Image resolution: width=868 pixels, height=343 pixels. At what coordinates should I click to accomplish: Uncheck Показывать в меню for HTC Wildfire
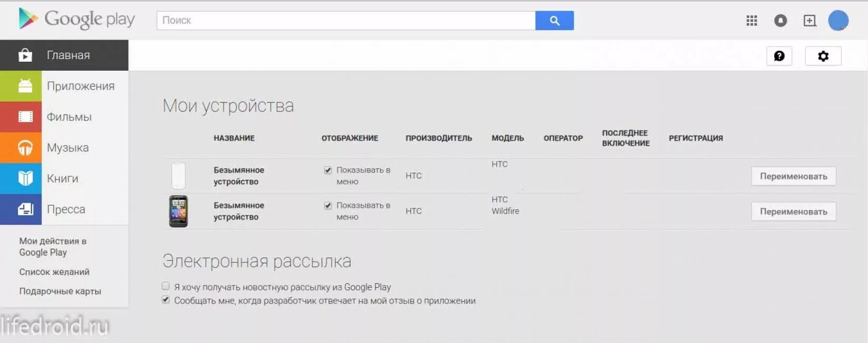click(x=328, y=205)
